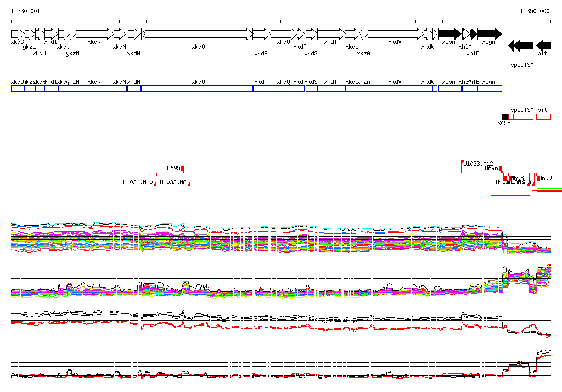Select the black xepA gene arrow
This screenshot has width=562, height=392.
[450, 34]
